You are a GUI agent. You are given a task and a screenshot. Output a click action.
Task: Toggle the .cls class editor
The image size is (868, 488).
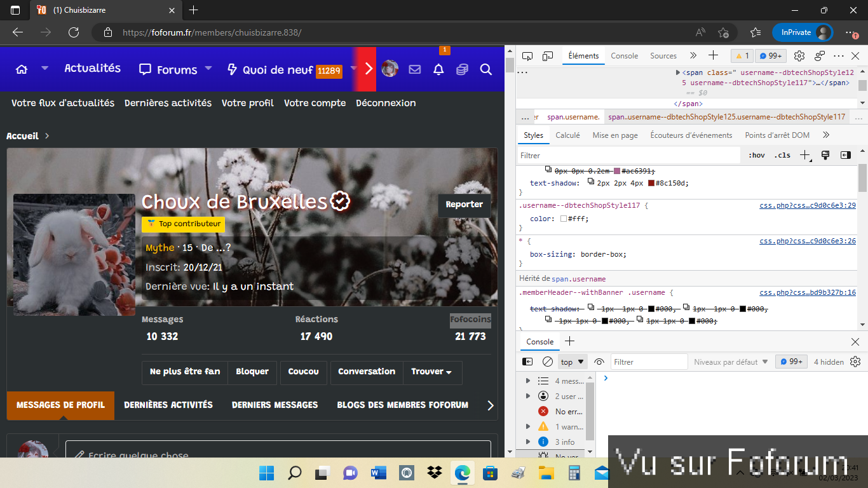coord(782,155)
